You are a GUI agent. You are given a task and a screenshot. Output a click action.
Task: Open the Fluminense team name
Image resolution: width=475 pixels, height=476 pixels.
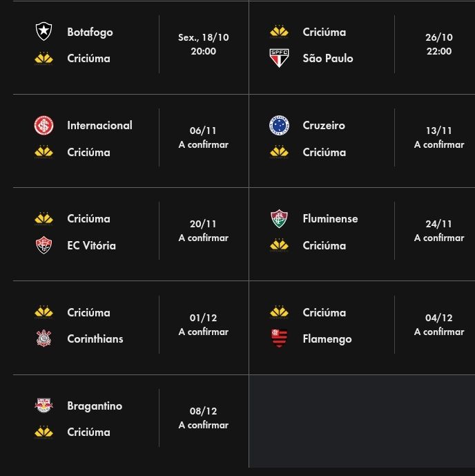tap(330, 218)
